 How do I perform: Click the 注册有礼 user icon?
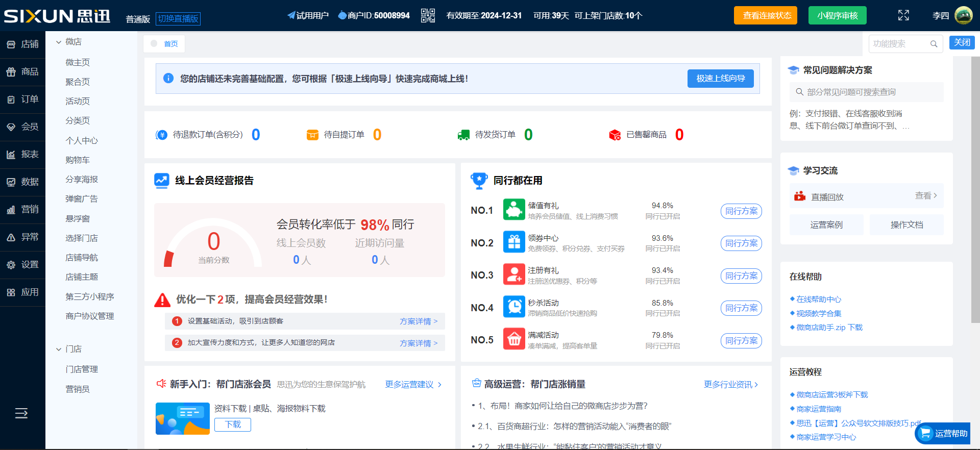(514, 274)
